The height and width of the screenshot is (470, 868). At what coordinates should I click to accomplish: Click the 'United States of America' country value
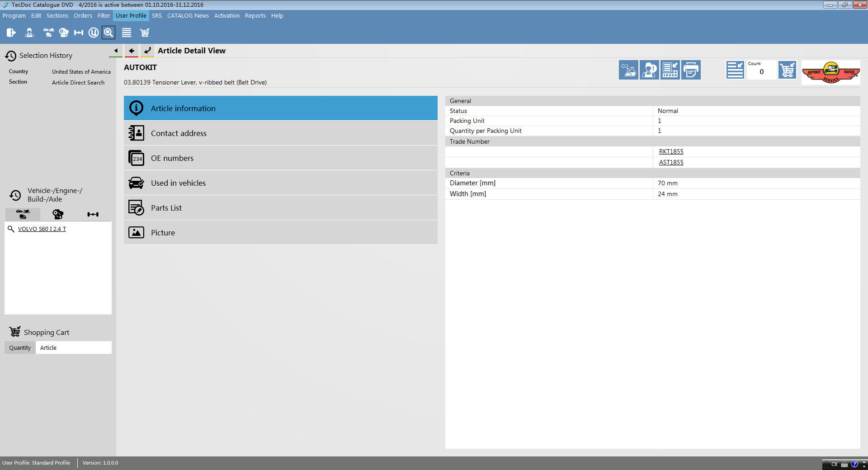click(81, 71)
